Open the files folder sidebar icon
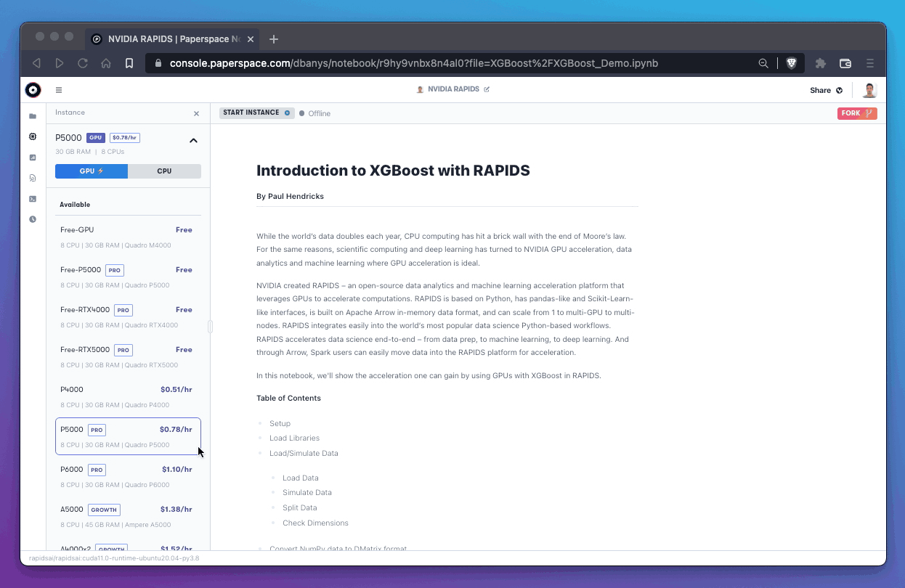The image size is (905, 588). [x=33, y=116]
